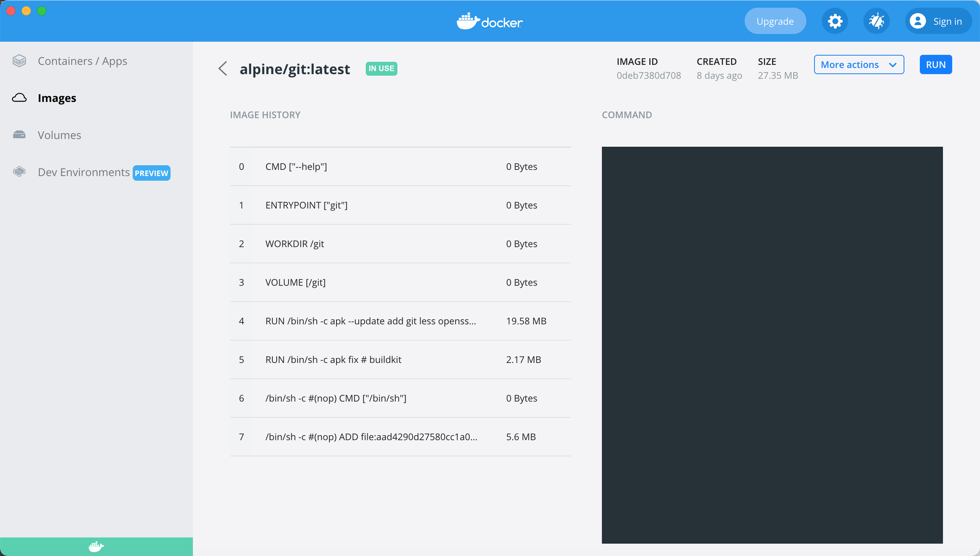The height and width of the screenshot is (556, 980).
Task: Open Containers / Apps section
Action: [82, 61]
